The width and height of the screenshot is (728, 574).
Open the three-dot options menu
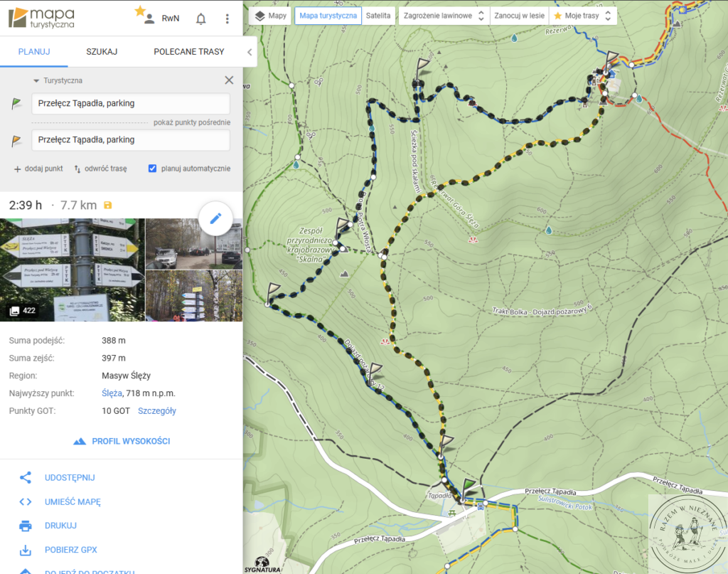click(x=227, y=19)
